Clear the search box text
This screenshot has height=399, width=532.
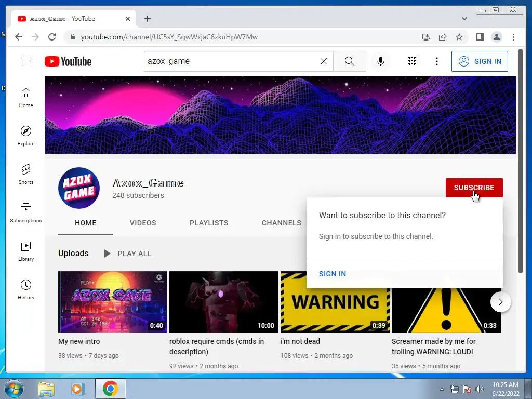tap(324, 61)
